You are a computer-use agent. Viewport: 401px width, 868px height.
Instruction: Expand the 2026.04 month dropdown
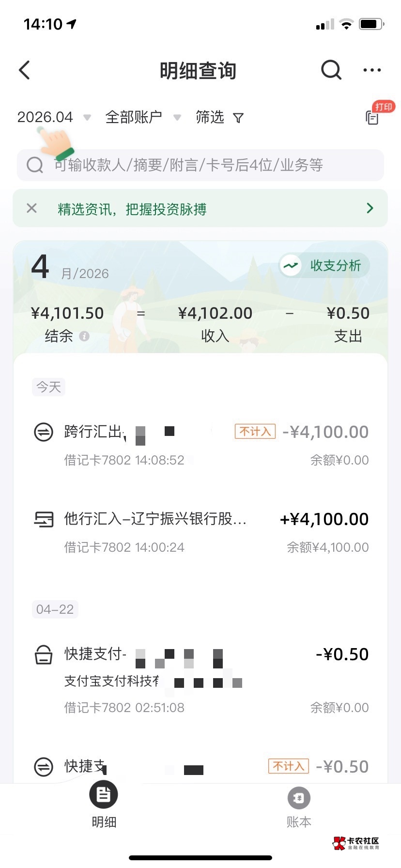(x=53, y=117)
